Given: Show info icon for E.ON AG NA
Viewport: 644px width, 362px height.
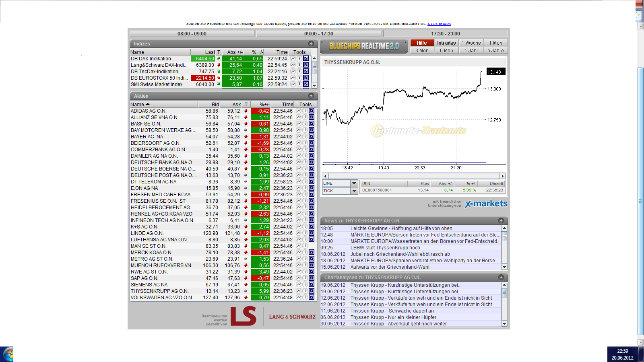Looking at the screenshot, I should [x=305, y=188].
